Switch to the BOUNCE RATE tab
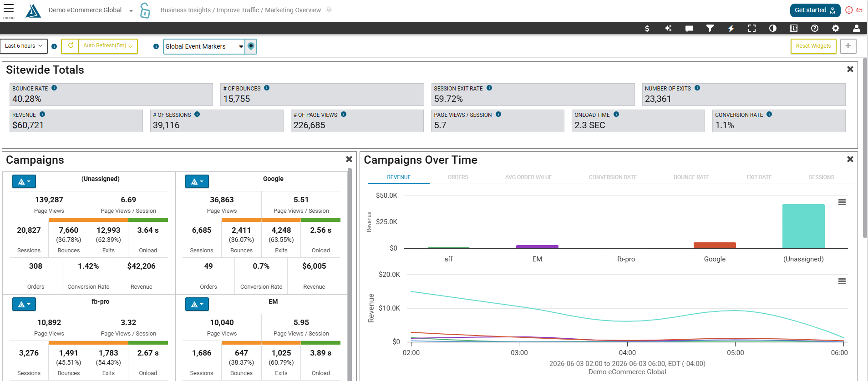The height and width of the screenshot is (381, 868). [691, 177]
